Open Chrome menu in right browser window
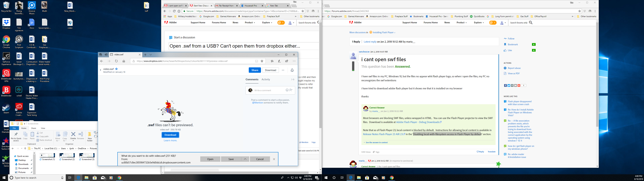 [x=595, y=11]
